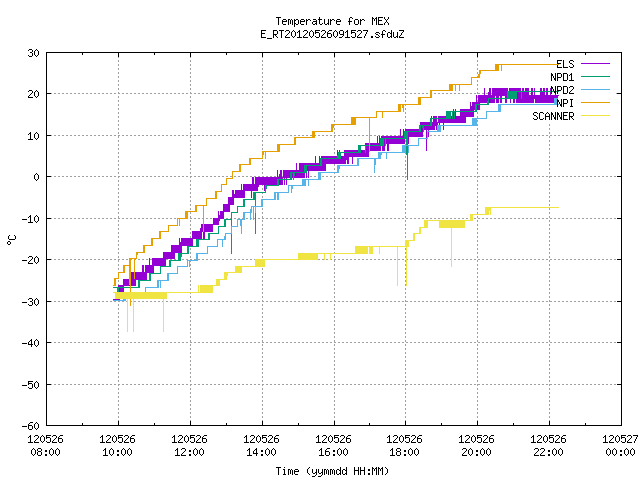Viewport: 640px width, 480px height.
Task: Click the y-axis label -10
Action: coord(31,219)
